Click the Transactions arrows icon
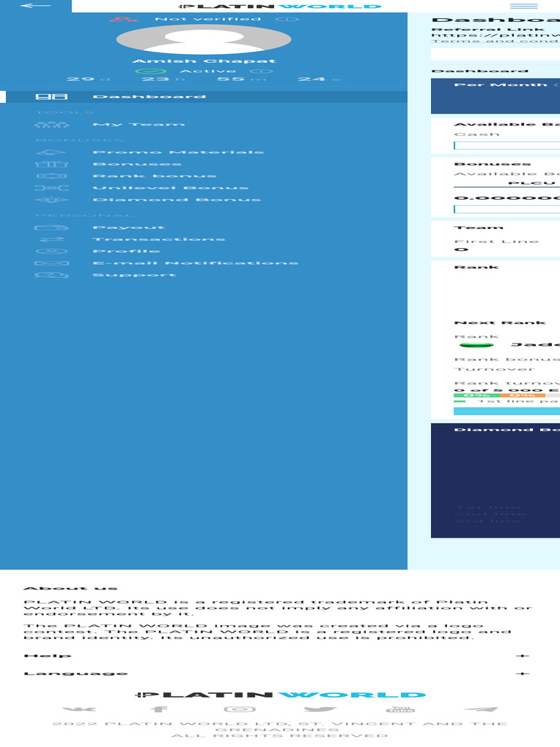This screenshot has height=747, width=560. coord(52,239)
